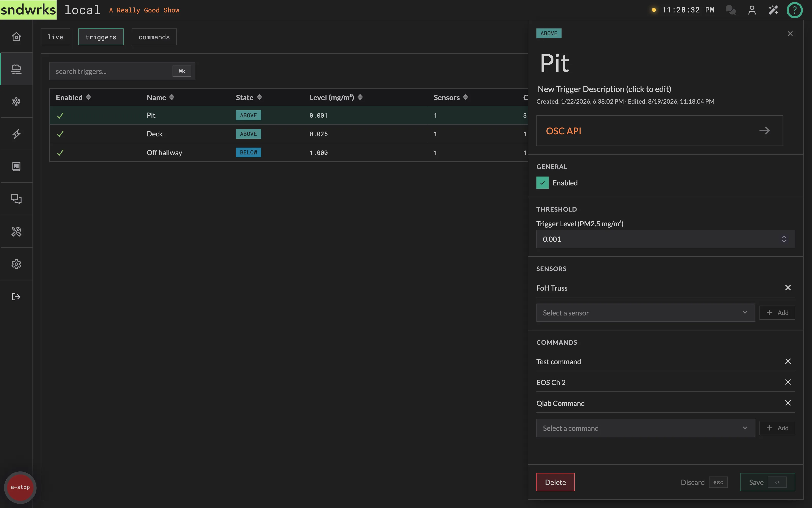Click Add button next to command dropdown
This screenshot has width=812, height=508.
click(777, 428)
